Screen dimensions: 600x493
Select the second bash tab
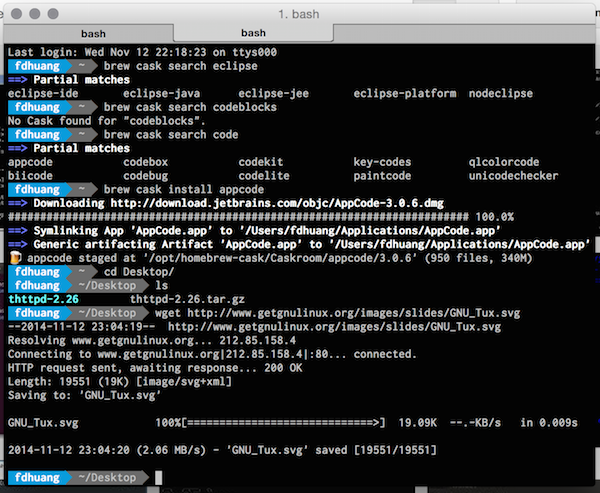253,33
